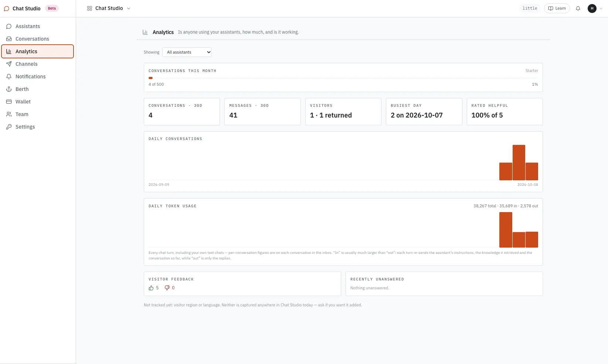Click the "1 · 1 returned" visitors value

(x=331, y=115)
